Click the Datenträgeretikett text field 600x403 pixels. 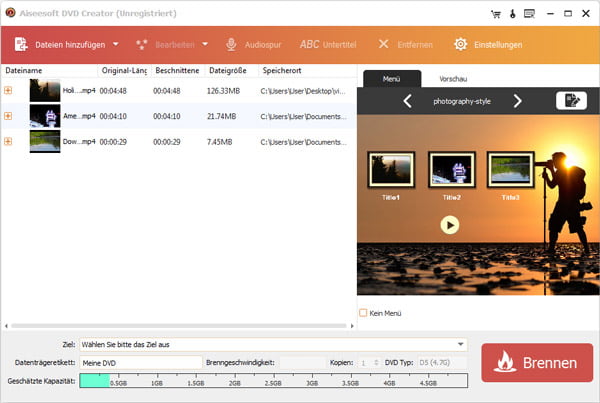[x=140, y=363]
